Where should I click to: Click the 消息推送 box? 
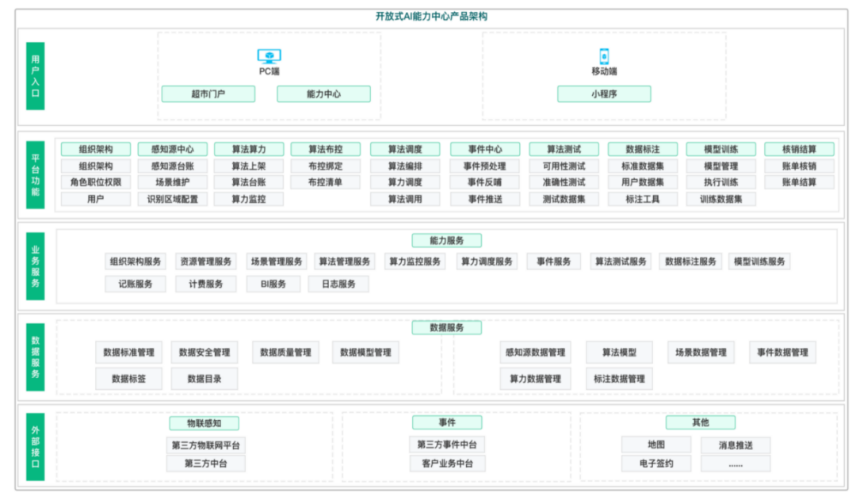coord(736,445)
